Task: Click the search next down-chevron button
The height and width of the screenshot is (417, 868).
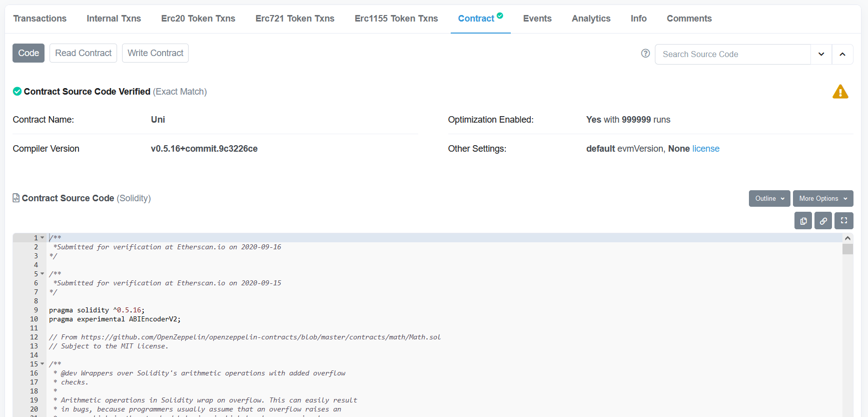Action: 821,54
